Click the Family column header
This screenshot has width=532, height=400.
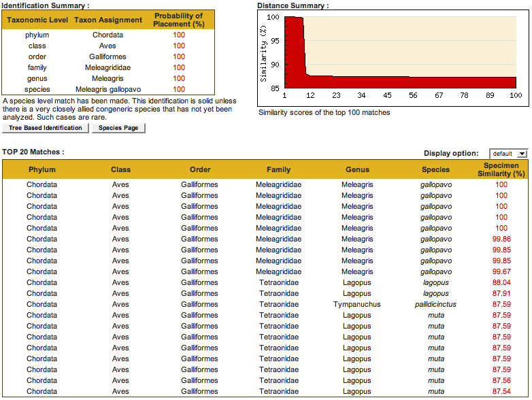click(278, 169)
